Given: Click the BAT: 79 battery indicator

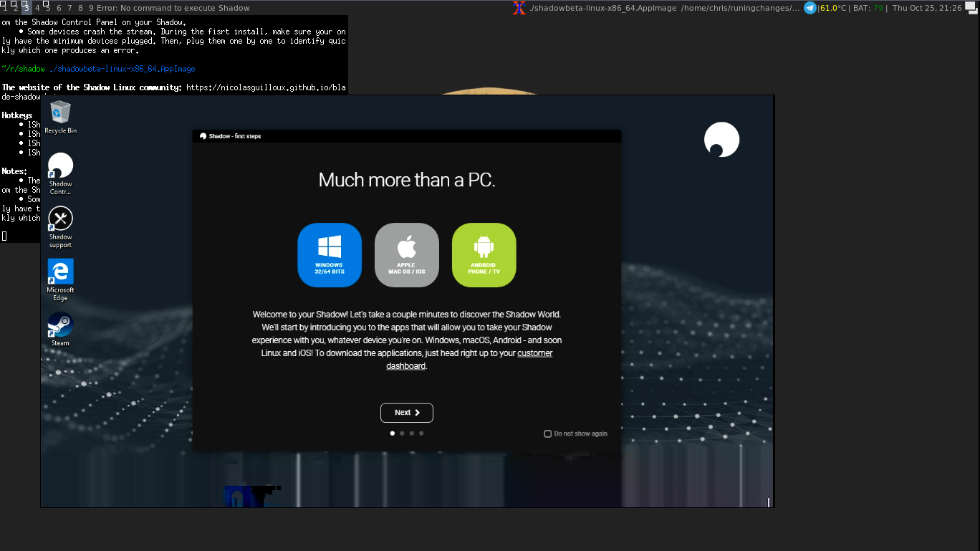Looking at the screenshot, I should pos(868,8).
